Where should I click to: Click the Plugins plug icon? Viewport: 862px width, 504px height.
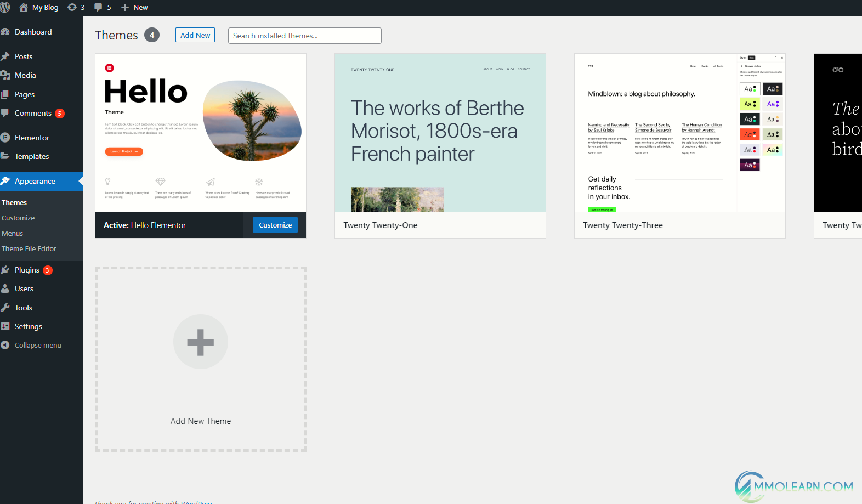coord(5,270)
